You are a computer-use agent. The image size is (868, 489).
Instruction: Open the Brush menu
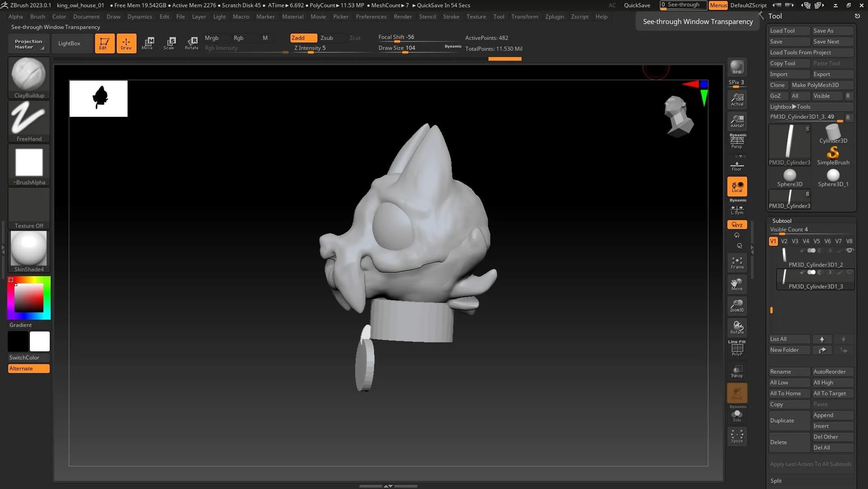[x=38, y=17]
